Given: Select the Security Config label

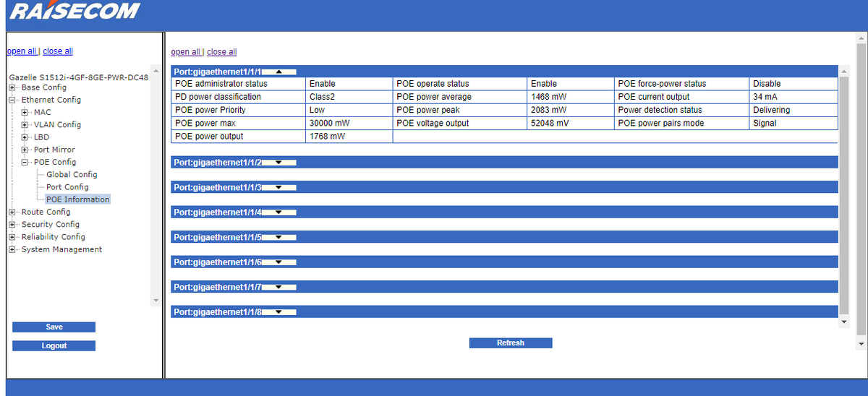Looking at the screenshot, I should click(51, 224).
